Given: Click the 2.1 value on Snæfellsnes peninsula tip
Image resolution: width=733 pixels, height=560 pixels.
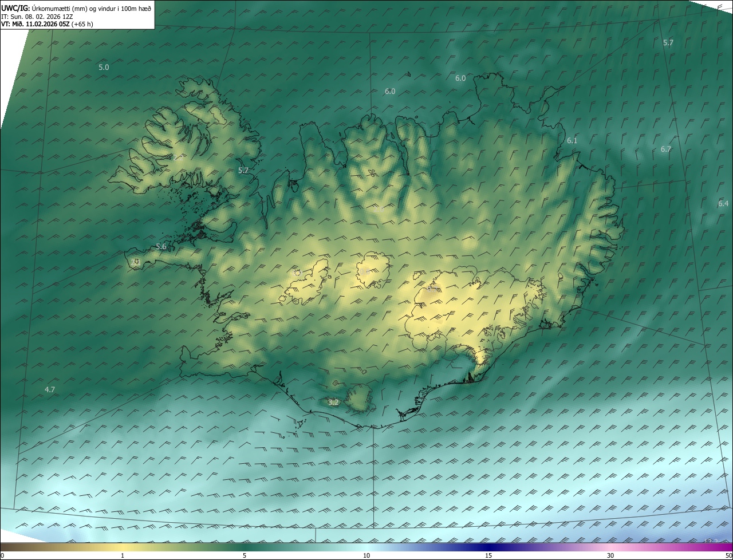Looking at the screenshot, I should tap(135, 262).
